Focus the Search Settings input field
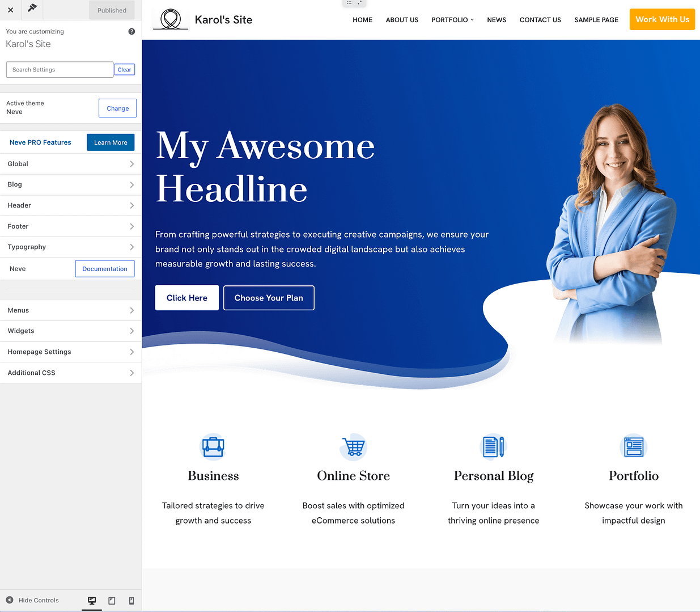This screenshot has height=612, width=700. [x=60, y=70]
